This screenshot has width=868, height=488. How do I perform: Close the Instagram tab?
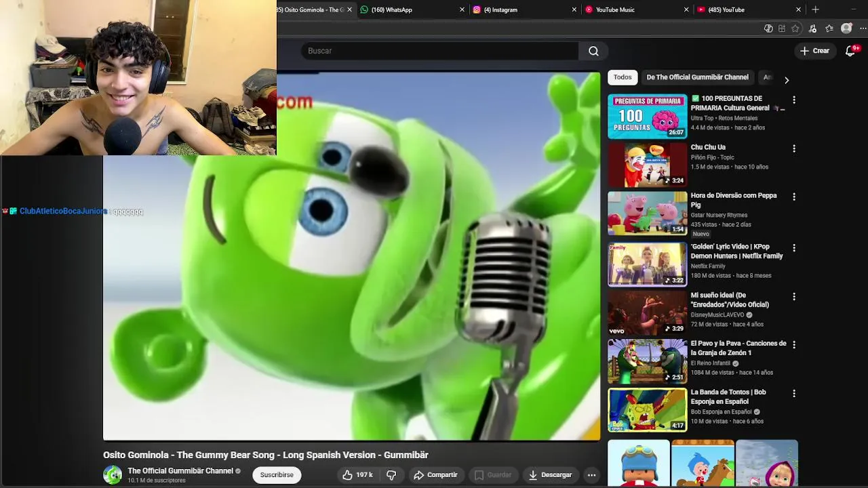pyautogui.click(x=574, y=9)
